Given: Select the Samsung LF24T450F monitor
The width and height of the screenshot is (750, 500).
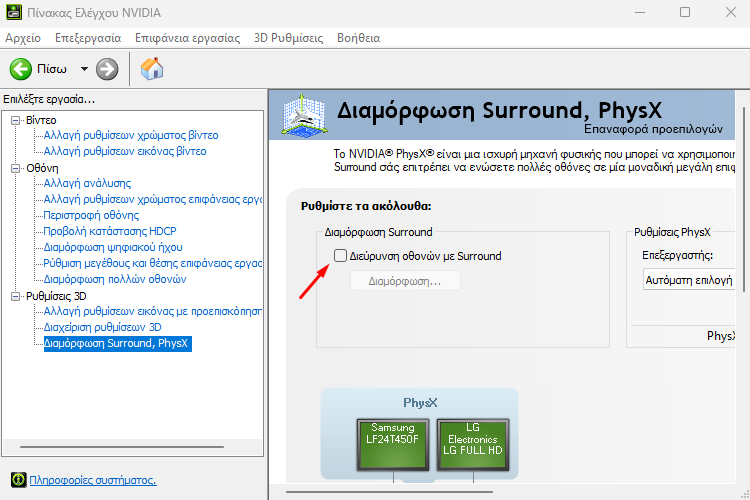Looking at the screenshot, I should 393,444.
